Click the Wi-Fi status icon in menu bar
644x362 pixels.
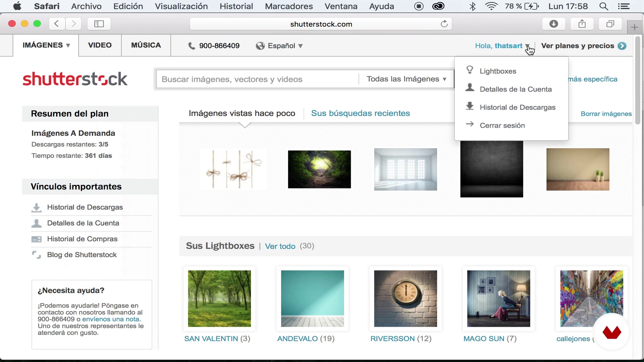click(x=491, y=6)
